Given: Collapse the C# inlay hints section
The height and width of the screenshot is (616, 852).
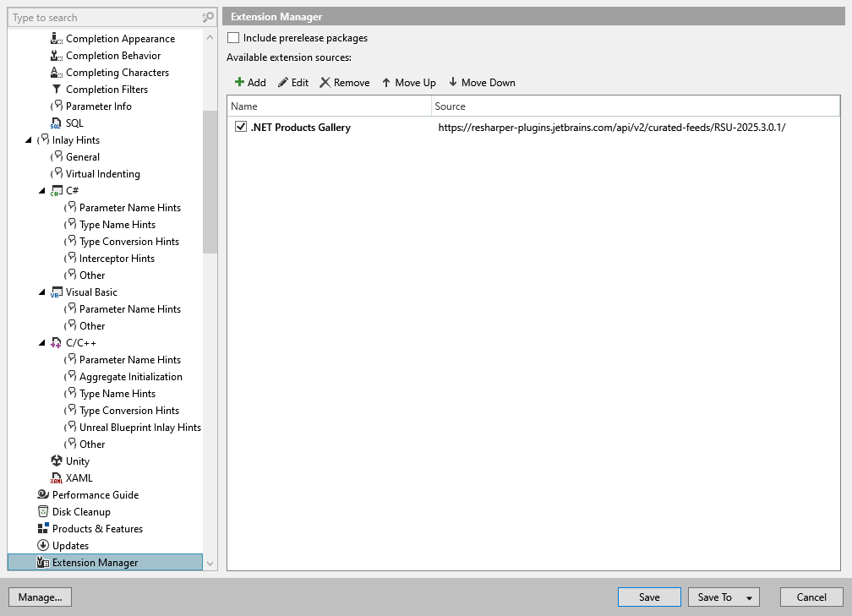Looking at the screenshot, I should click(x=42, y=190).
